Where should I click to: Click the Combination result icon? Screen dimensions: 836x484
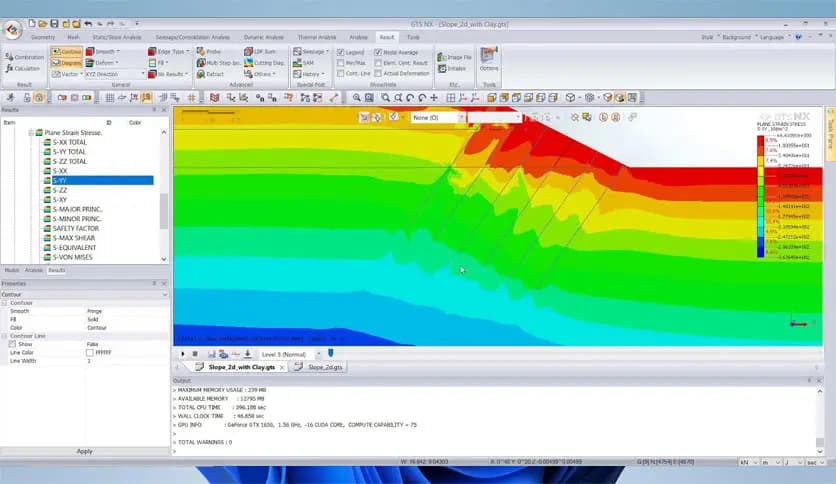tap(25, 57)
